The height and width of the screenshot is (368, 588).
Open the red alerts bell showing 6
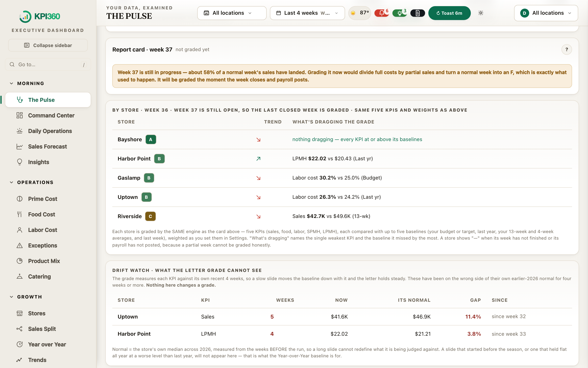point(382,13)
